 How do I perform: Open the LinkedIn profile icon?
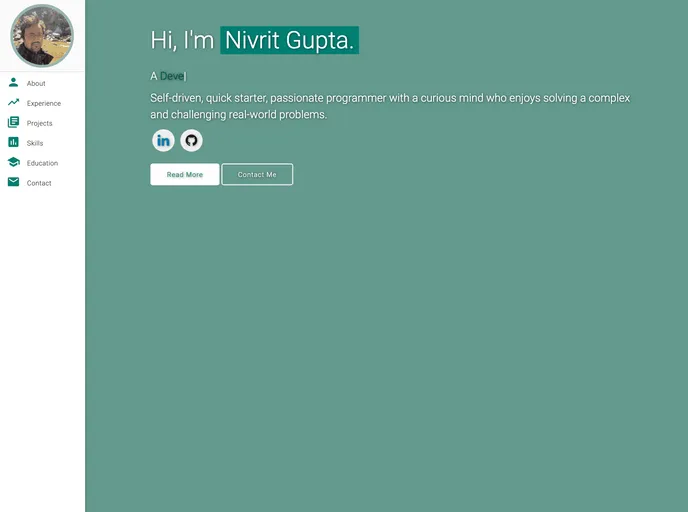coord(163,140)
